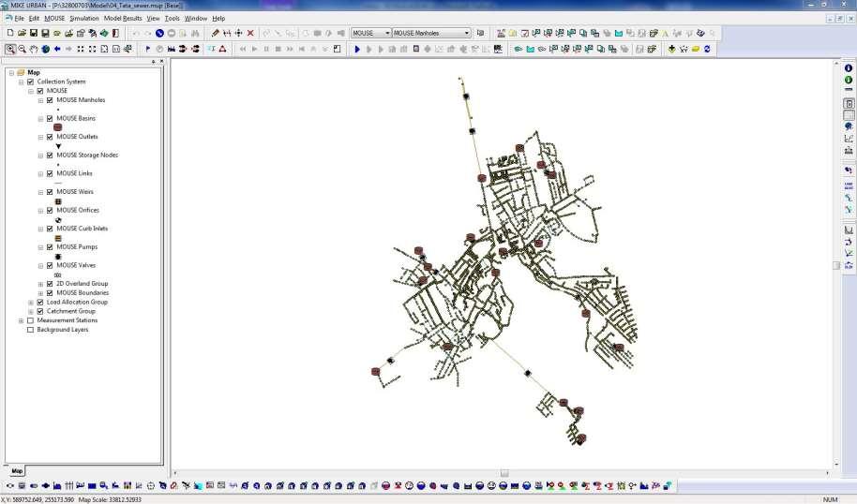The image size is (857, 504).
Task: Click the red basin node icon in the bottom toolbar
Action: click(386, 485)
